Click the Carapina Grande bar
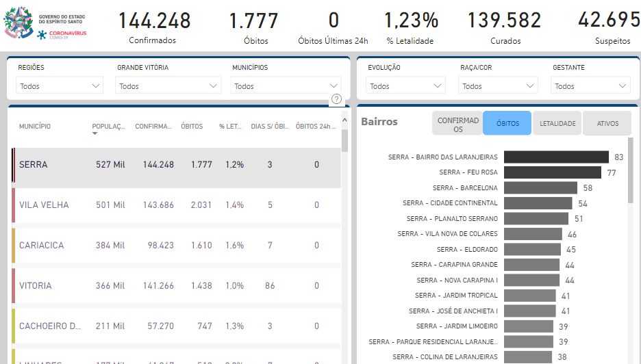Image resolution: width=641 pixels, height=364 pixels. click(532, 265)
